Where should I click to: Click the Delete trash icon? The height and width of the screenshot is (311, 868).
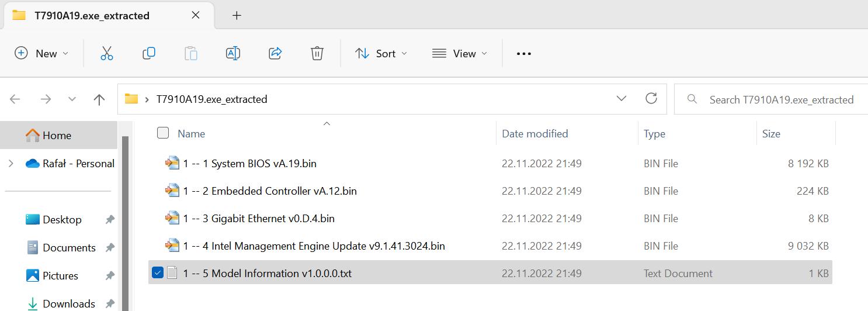[x=317, y=53]
